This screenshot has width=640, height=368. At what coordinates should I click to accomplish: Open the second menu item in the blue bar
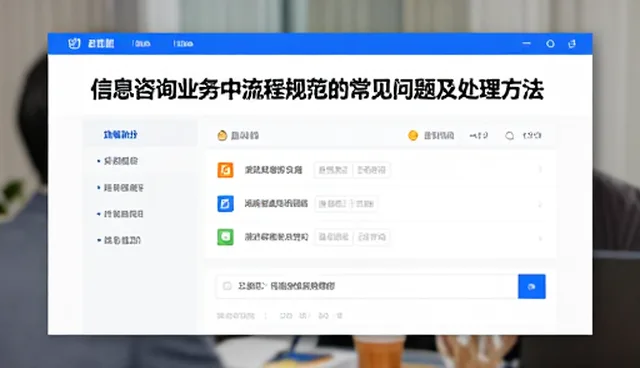coord(183,43)
